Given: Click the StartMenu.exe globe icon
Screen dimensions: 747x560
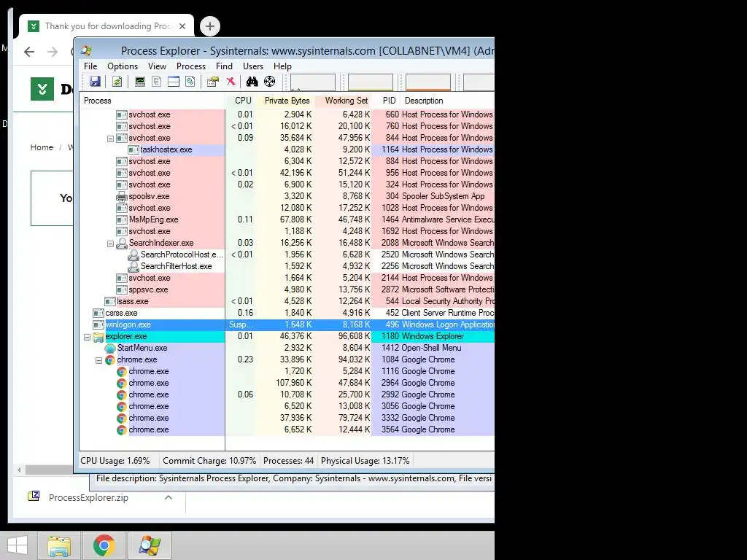Looking at the screenshot, I should (110, 348).
